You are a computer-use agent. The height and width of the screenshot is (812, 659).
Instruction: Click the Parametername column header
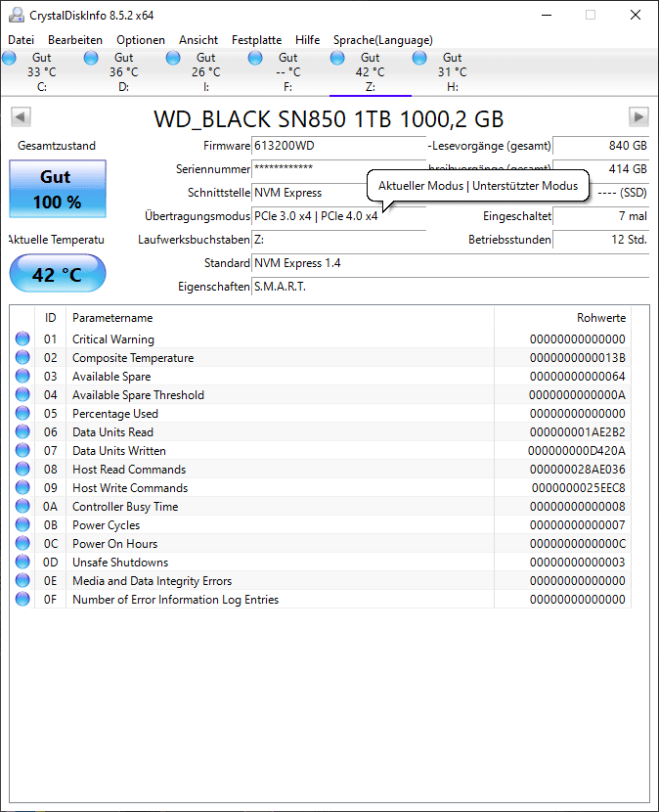[x=280, y=317]
